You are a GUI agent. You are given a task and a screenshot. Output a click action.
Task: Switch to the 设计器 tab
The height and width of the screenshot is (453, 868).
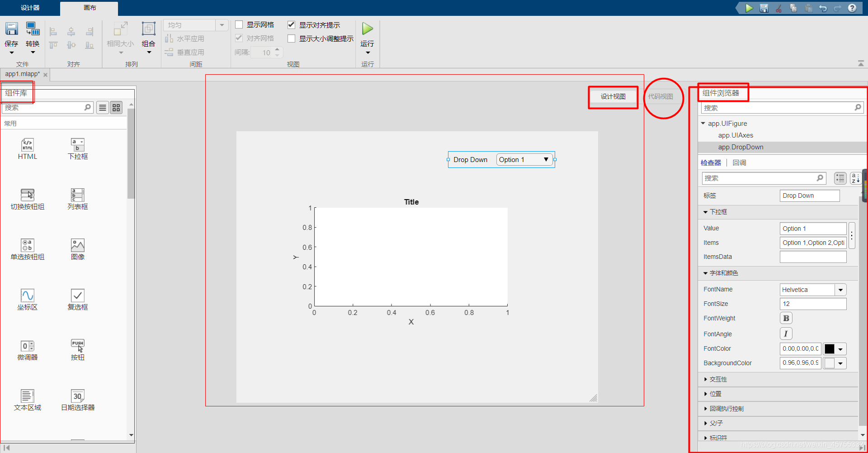[x=29, y=8]
